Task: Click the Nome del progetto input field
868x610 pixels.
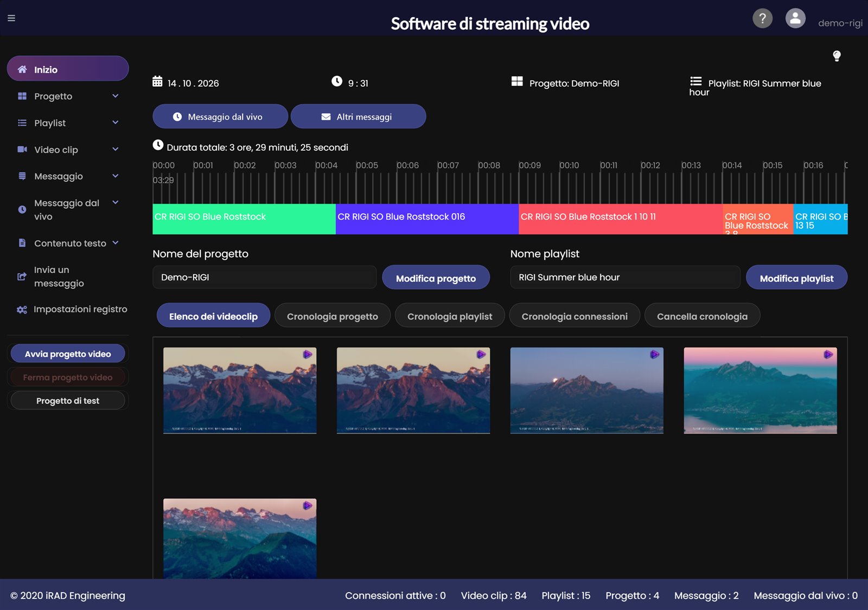Action: click(x=264, y=277)
